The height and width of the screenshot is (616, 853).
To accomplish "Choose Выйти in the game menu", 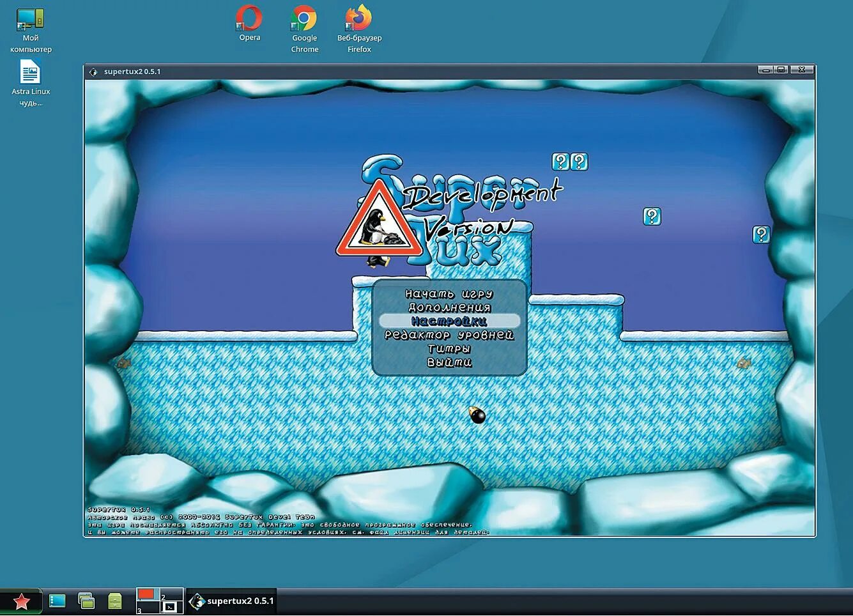I will pyautogui.click(x=449, y=362).
